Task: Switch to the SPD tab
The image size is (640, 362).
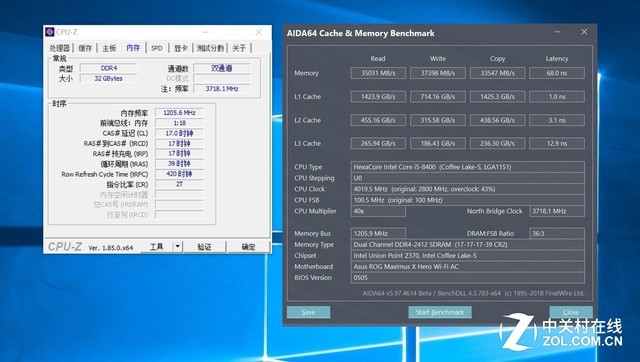Action: tap(157, 48)
